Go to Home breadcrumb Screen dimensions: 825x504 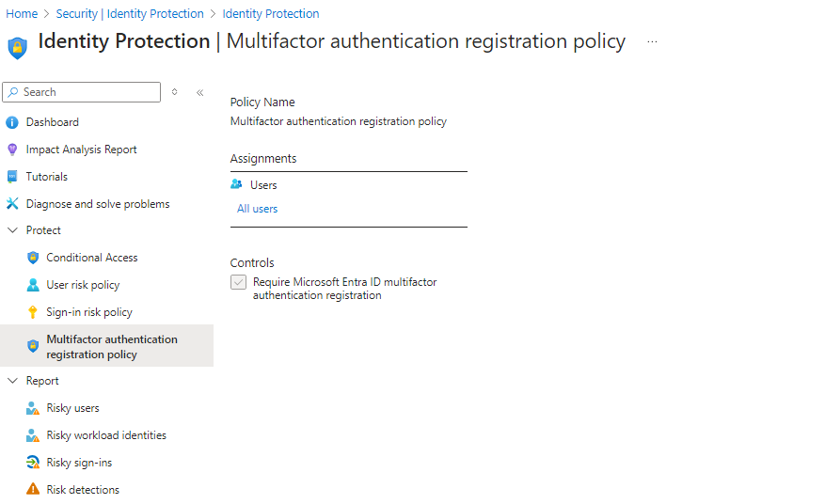pyautogui.click(x=22, y=14)
